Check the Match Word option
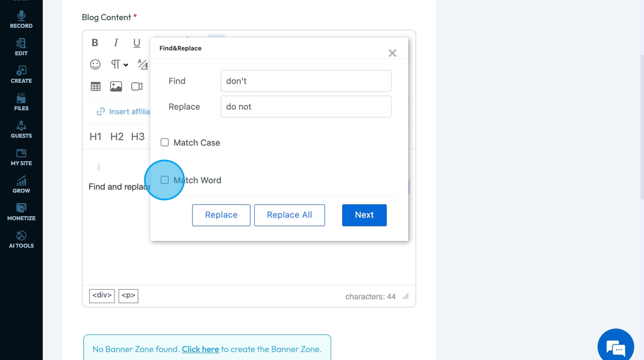This screenshot has height=360, width=644. 164,180
